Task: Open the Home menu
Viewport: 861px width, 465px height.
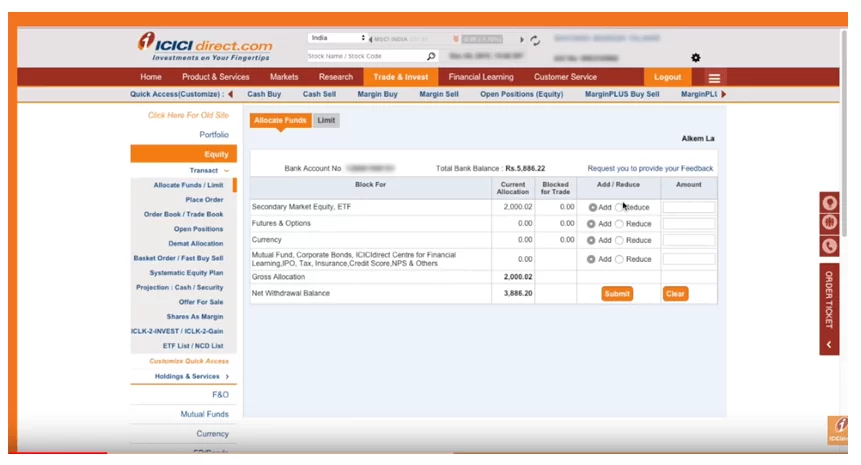Action: [150, 77]
